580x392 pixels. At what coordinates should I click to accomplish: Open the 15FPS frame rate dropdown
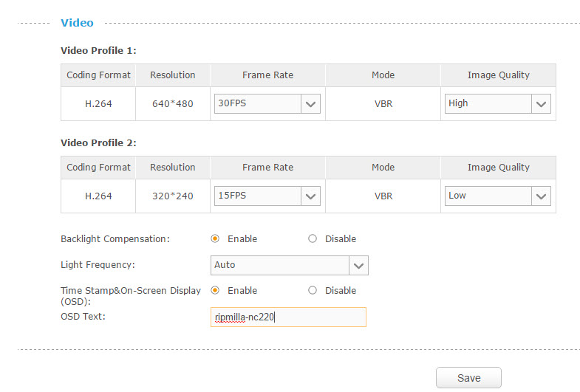[x=267, y=196]
